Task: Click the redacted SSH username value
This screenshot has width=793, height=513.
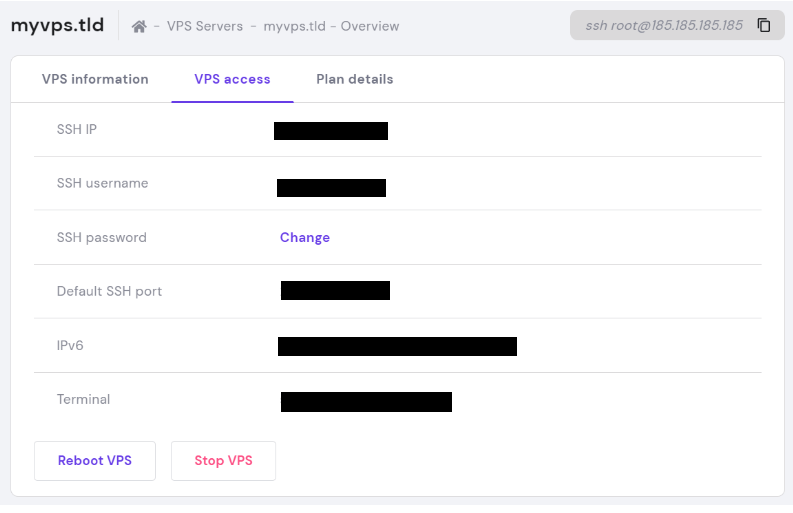Action: (331, 188)
